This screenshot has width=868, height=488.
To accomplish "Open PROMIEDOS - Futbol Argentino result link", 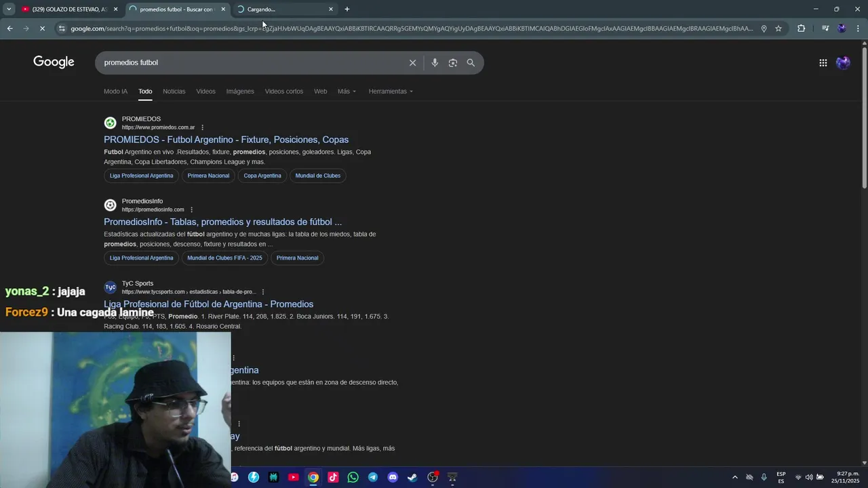I will click(x=226, y=140).
